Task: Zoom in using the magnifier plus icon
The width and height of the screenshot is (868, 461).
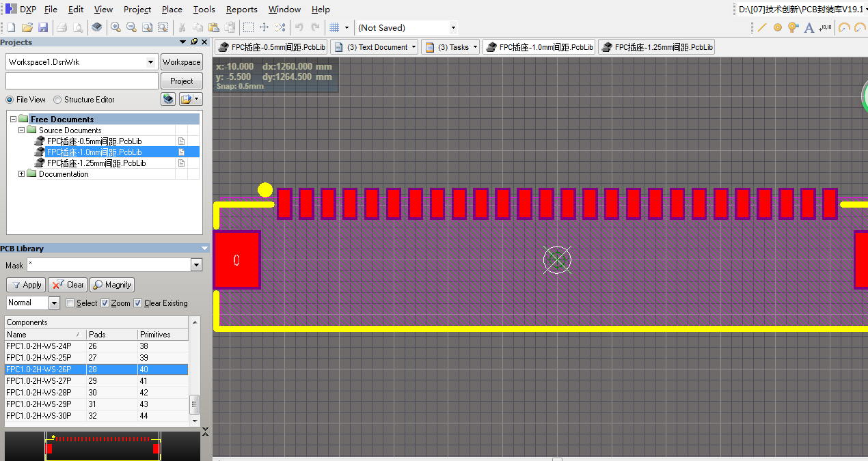Action: coord(116,27)
